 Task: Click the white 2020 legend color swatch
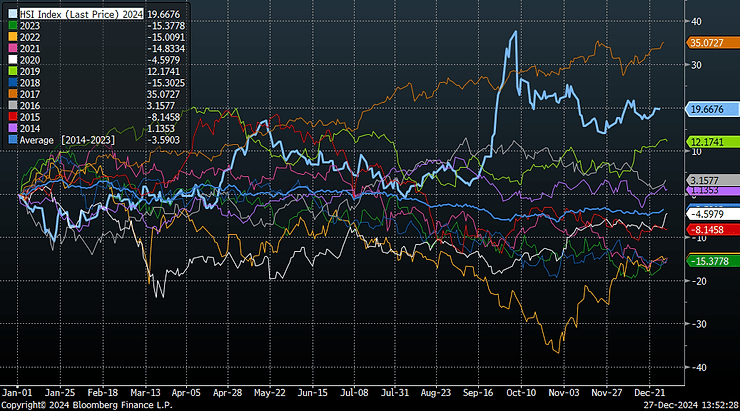pyautogui.click(x=15, y=58)
